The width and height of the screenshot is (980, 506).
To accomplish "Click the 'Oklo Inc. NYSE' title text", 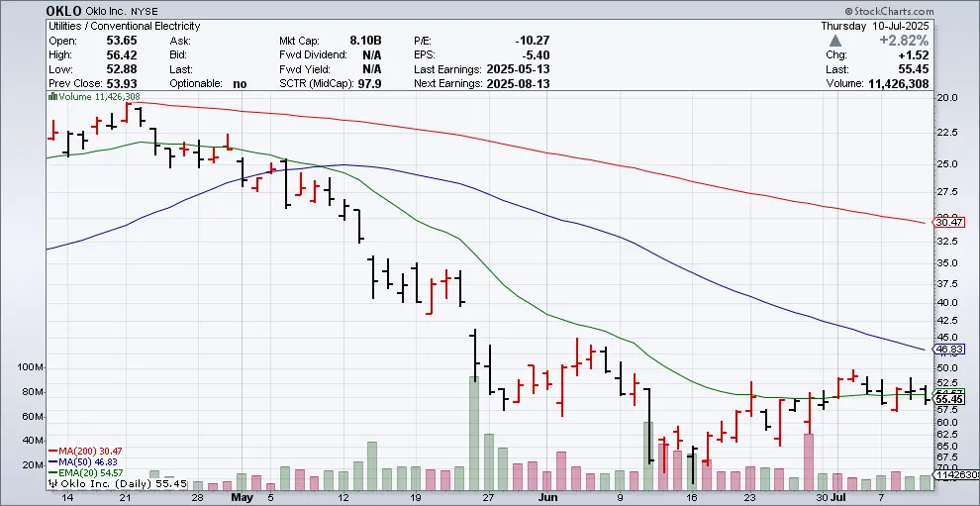I will click(x=122, y=11).
